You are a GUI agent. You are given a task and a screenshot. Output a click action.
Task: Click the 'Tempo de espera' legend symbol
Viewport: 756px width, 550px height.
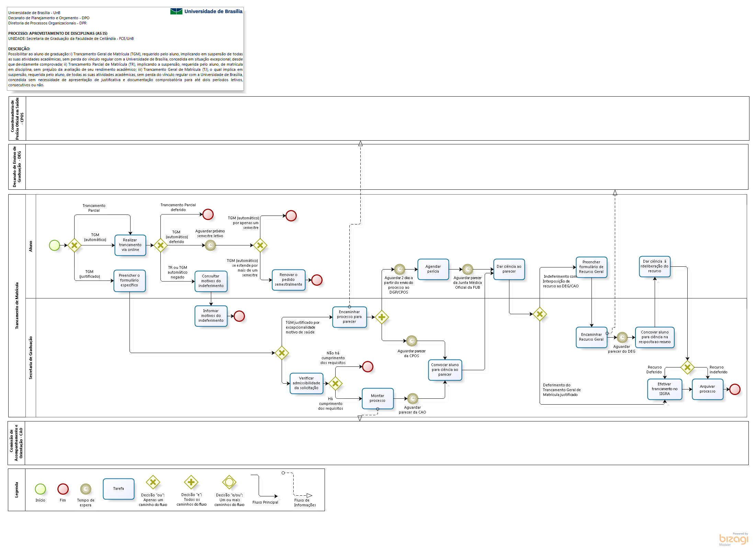click(86, 489)
